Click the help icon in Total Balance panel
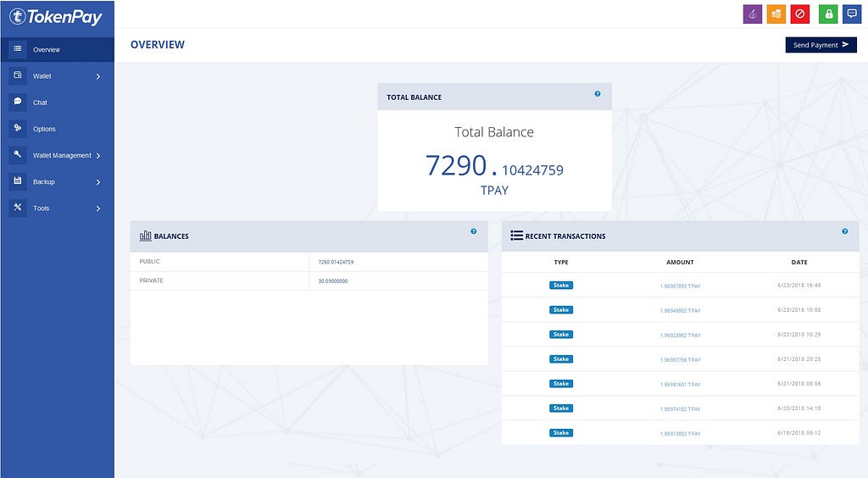868x478 pixels. pos(598,93)
